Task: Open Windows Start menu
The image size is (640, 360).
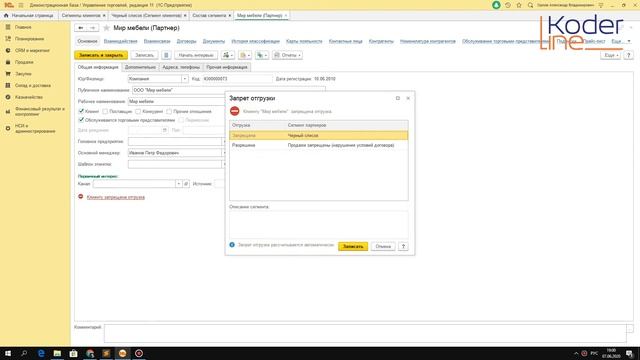Action: click(7, 353)
